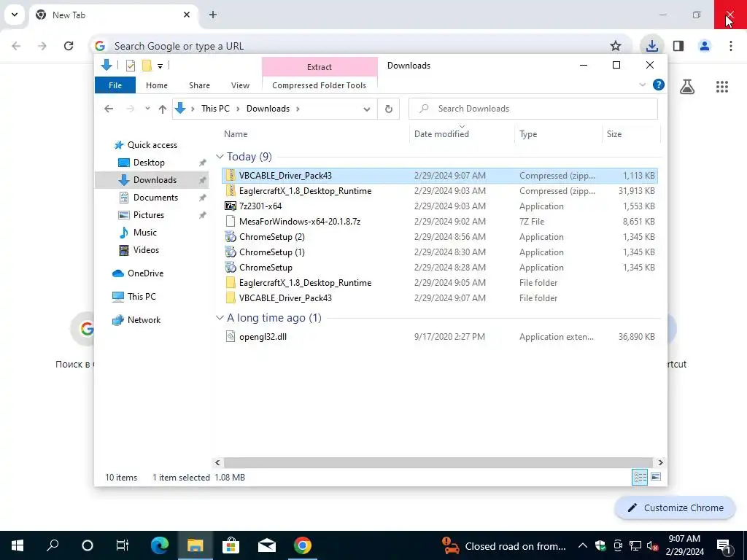747x560 pixels.
Task: Open the recent locations dropdown
Action: tap(147, 109)
